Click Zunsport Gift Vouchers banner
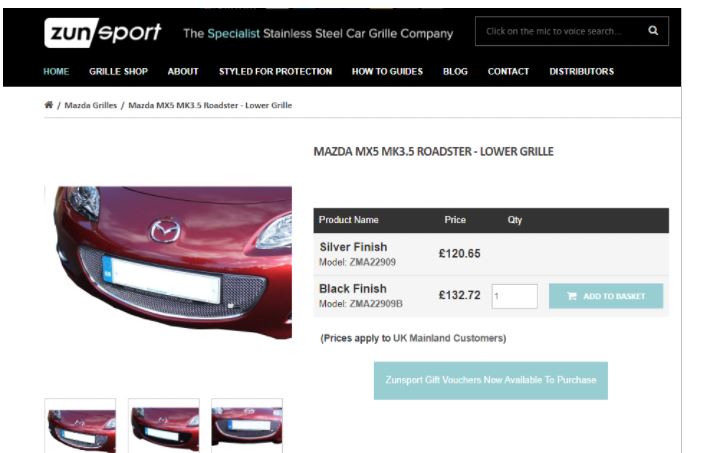707x453 pixels. click(x=491, y=380)
